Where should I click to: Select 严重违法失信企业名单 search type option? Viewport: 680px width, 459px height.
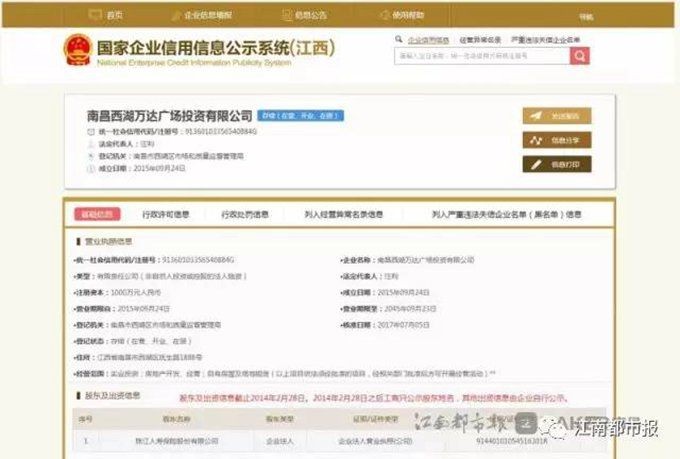click(x=545, y=39)
